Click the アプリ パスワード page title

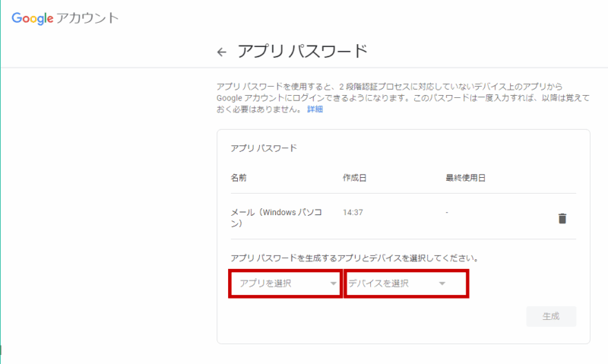point(302,51)
